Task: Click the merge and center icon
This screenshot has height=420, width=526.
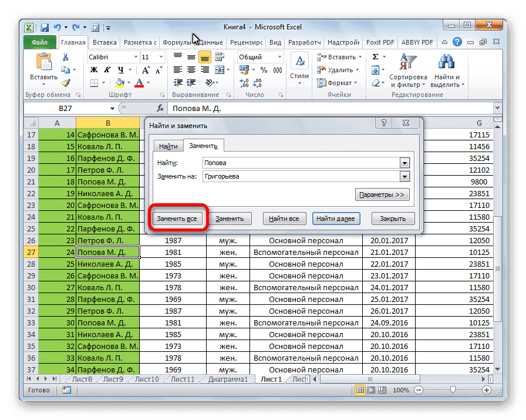Action: (218, 70)
